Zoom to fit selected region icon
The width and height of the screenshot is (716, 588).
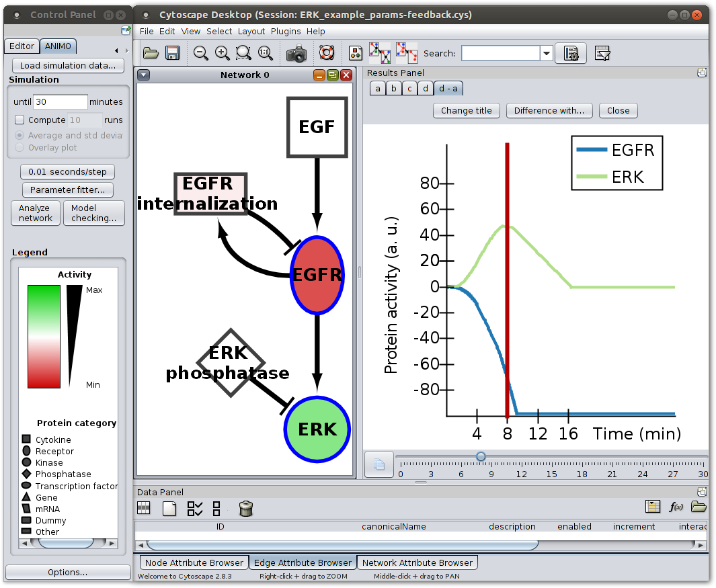tap(243, 53)
